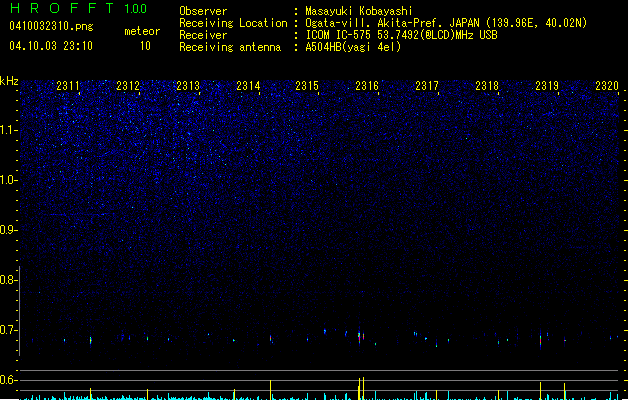This screenshot has width=629, height=400.
Task: Click the double yellow intensity spike below 2316
Action: (x=361, y=388)
